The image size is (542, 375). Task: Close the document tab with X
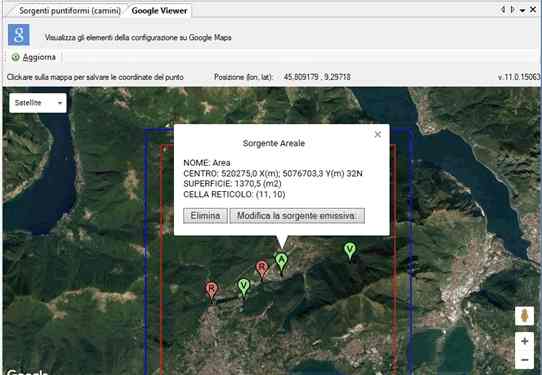click(533, 10)
